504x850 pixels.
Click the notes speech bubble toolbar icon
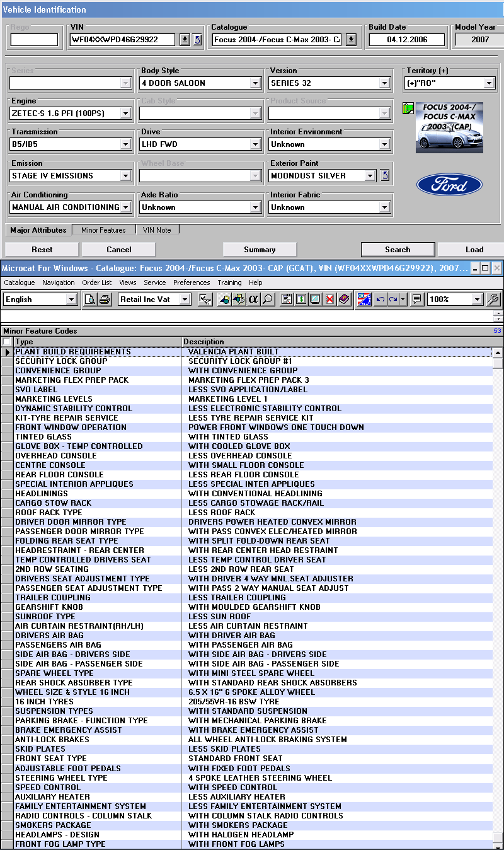416,300
